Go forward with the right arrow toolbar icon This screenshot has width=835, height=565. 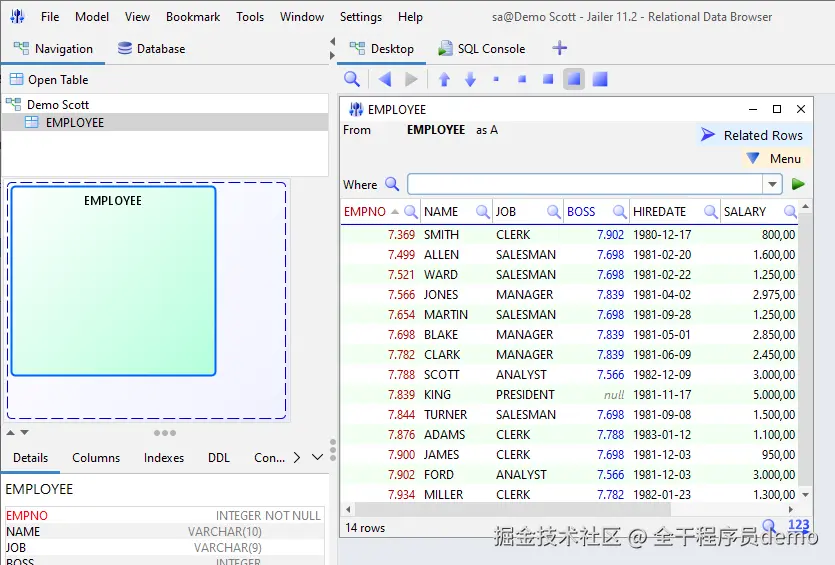[x=411, y=79]
